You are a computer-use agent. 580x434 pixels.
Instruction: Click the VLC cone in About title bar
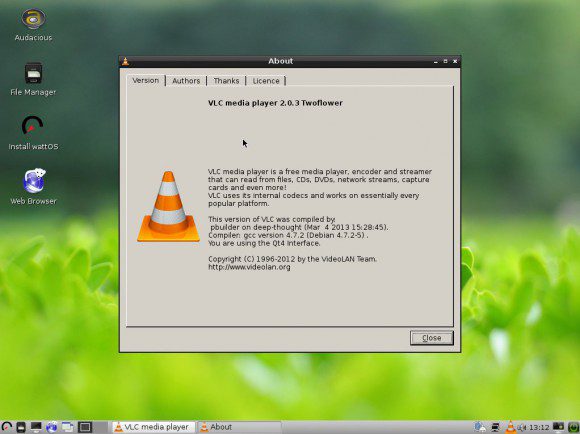125,61
